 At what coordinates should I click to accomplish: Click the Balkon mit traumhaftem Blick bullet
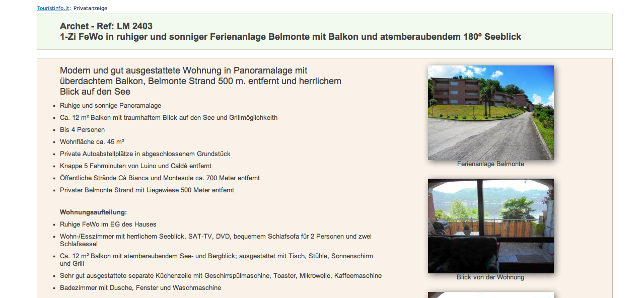(168, 118)
